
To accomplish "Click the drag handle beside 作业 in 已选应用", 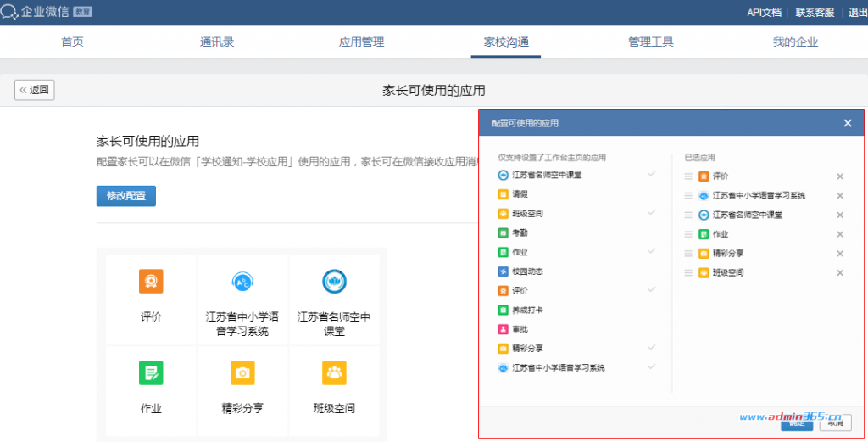I will click(x=688, y=234).
